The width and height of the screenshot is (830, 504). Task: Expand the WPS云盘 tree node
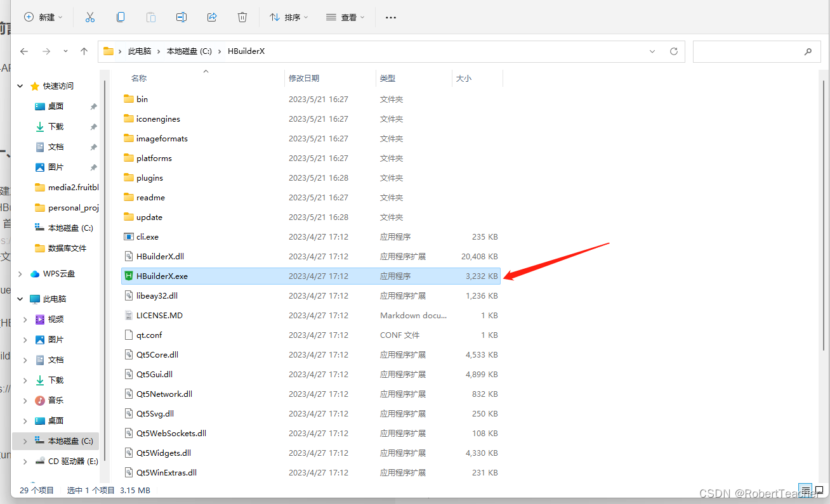(20, 274)
